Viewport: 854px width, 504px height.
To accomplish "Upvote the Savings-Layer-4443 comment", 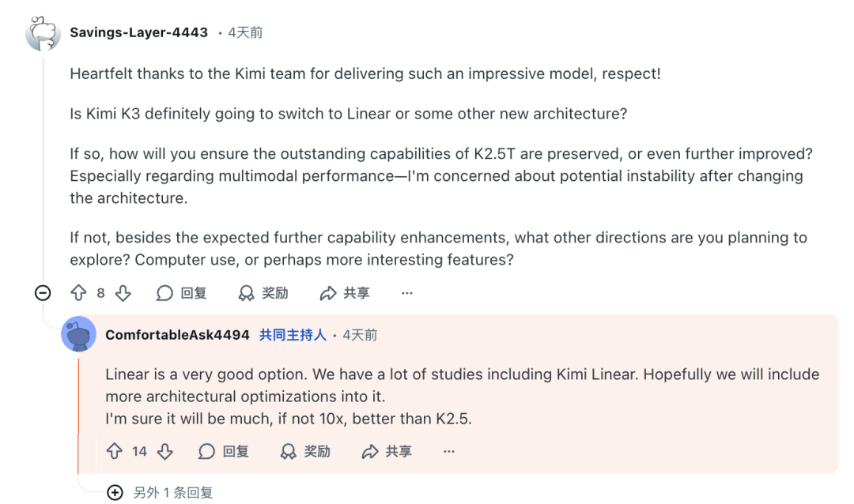I will (x=78, y=293).
